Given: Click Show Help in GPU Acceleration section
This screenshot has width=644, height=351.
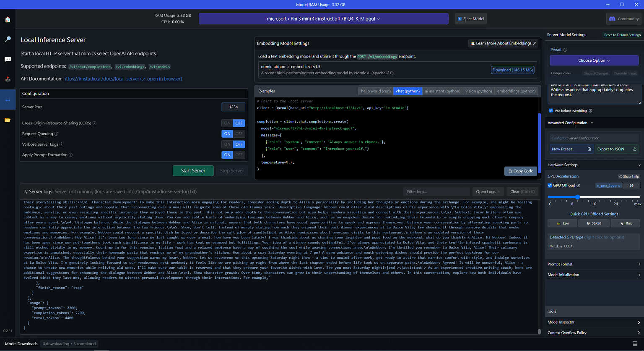Looking at the screenshot, I should tap(628, 176).
